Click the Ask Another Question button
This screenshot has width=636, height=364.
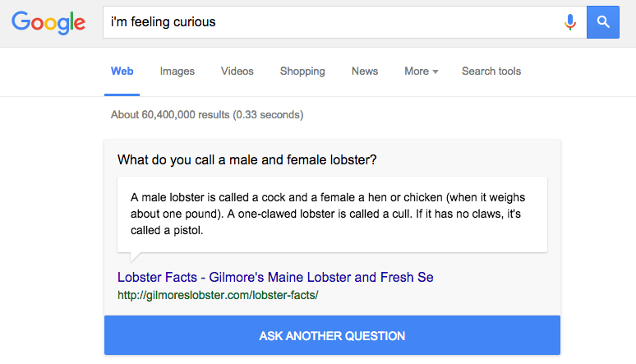pyautogui.click(x=332, y=335)
